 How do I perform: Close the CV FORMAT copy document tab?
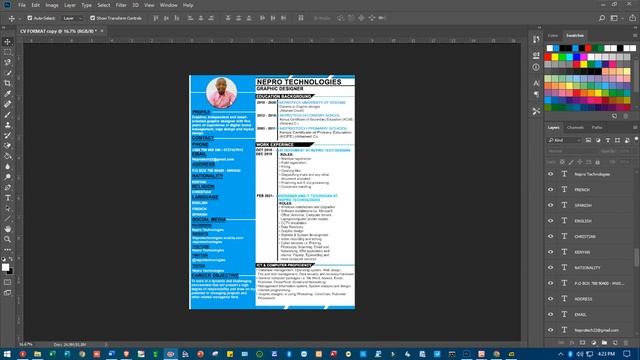coord(102,31)
